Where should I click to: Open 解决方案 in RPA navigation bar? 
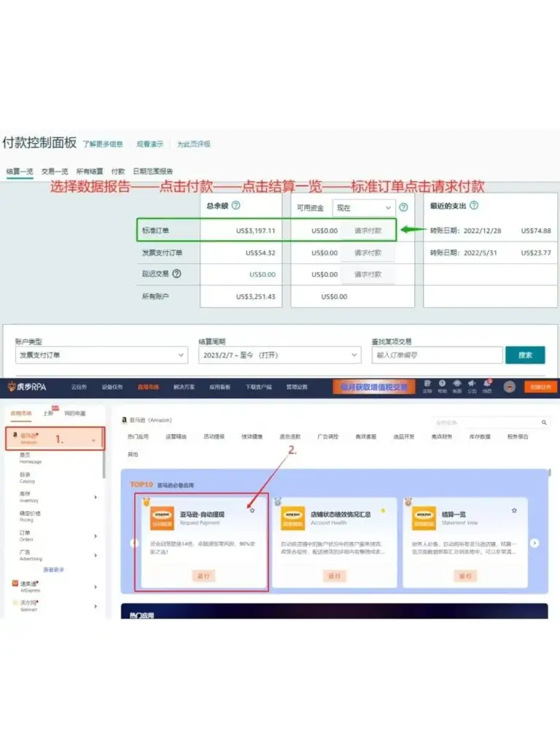(184, 387)
